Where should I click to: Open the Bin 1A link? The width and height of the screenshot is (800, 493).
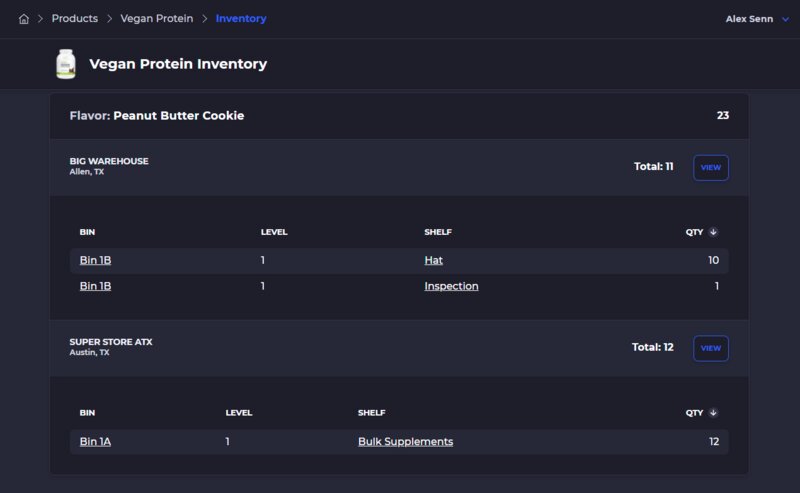coord(95,441)
